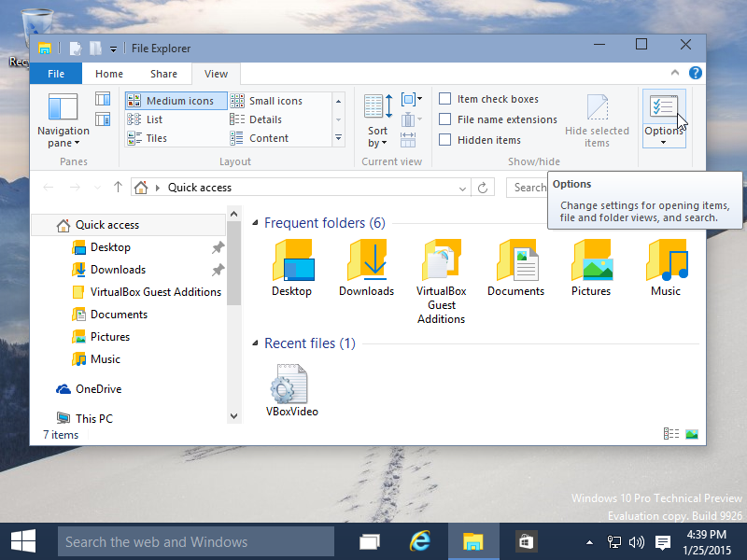This screenshot has height=560, width=747.
Task: Show hidden items
Action: click(x=444, y=139)
